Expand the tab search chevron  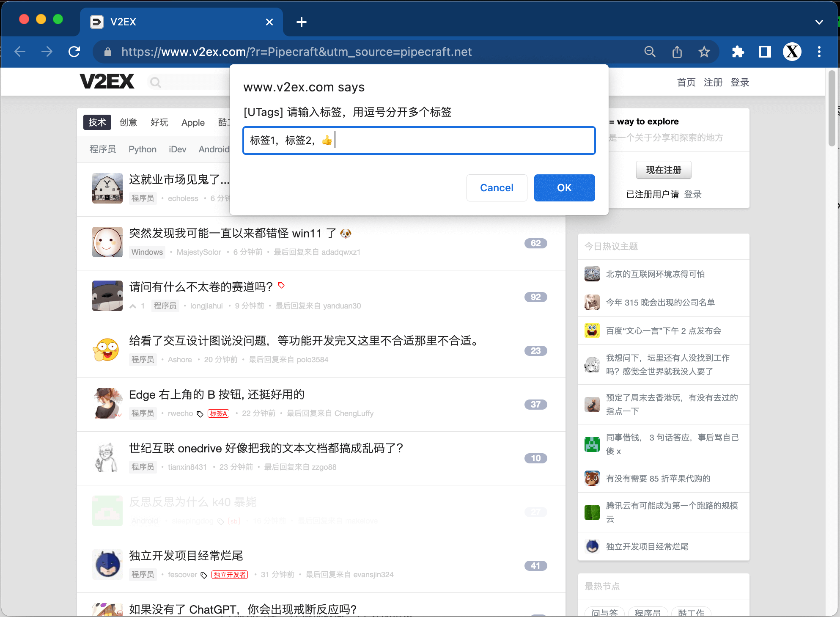pos(819,22)
